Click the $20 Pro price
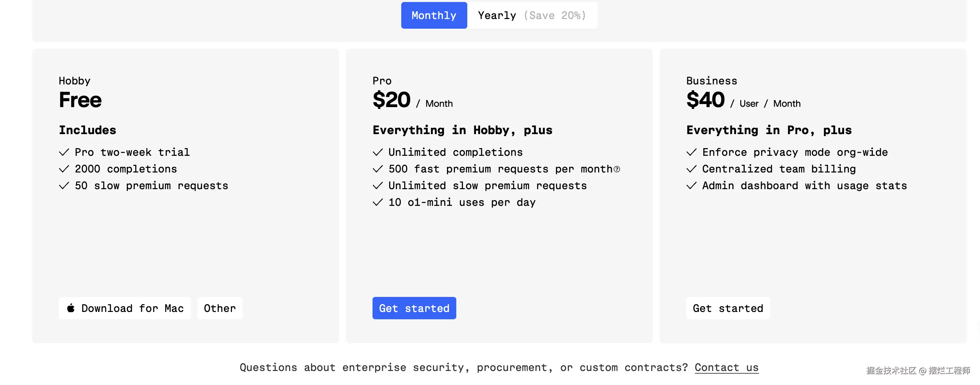The width and height of the screenshot is (980, 385). (x=392, y=100)
